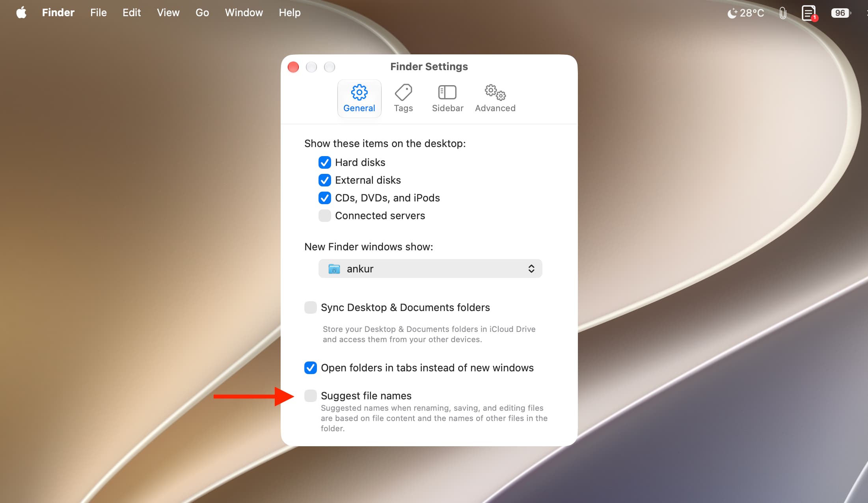Open the Finder menu
This screenshot has height=503, width=868.
coord(58,13)
